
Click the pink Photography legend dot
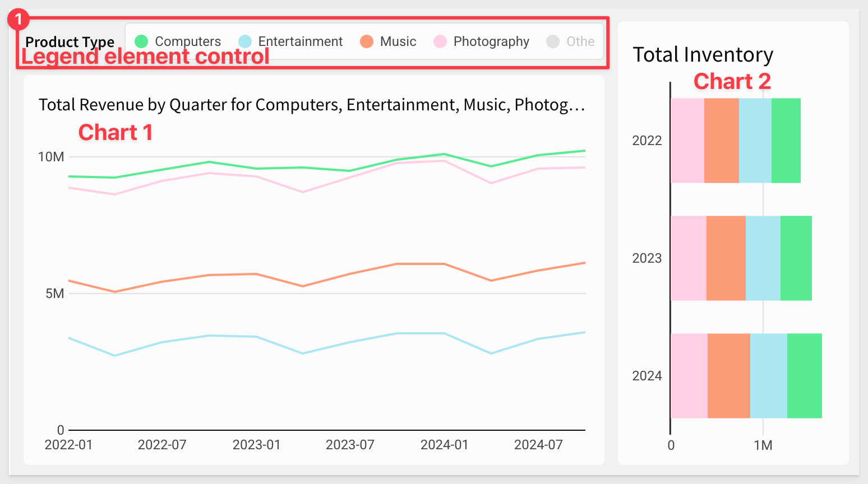[x=440, y=41]
